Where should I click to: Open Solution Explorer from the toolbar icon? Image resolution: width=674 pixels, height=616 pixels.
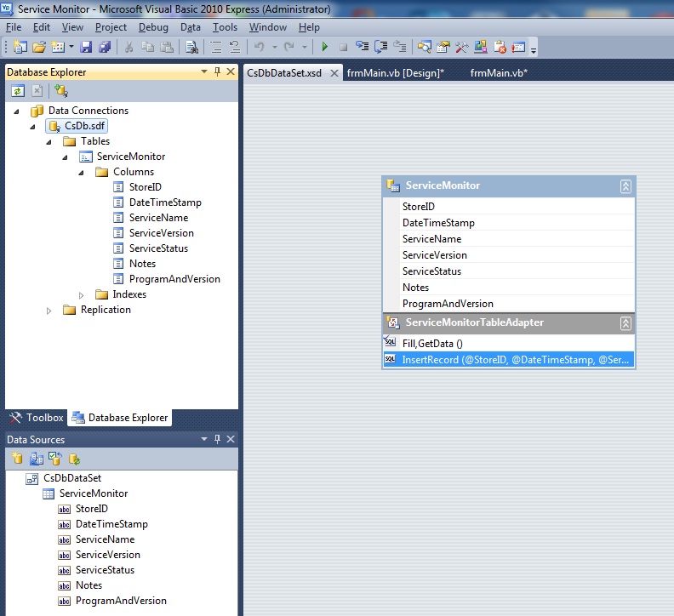(x=425, y=47)
